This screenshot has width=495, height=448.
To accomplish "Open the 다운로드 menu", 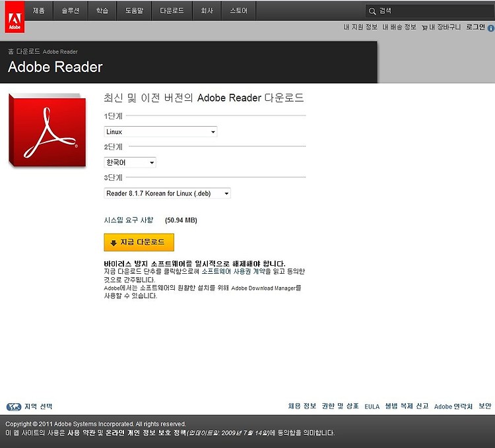I will click(x=172, y=11).
